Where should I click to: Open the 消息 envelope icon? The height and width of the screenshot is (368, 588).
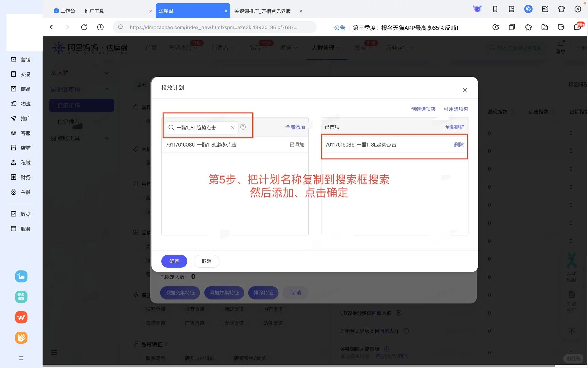coord(560,44)
